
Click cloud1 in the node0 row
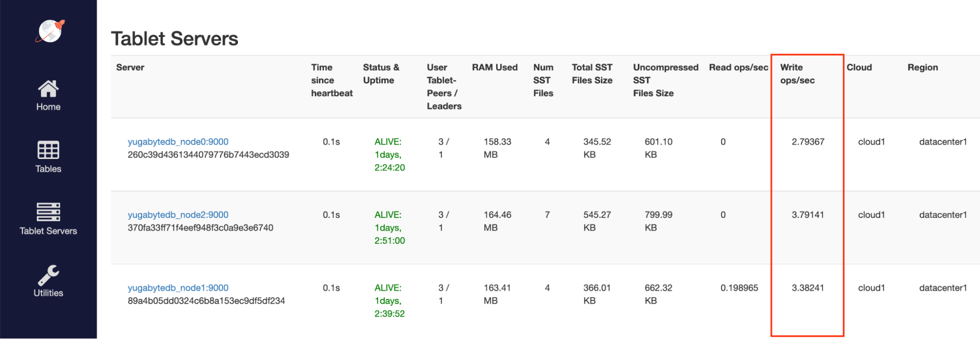pos(871,142)
